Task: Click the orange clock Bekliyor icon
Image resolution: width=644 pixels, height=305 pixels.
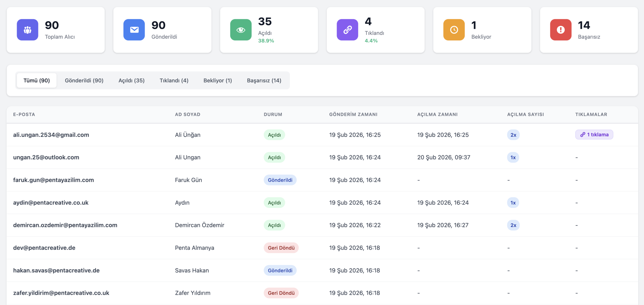Action: pyautogui.click(x=454, y=30)
